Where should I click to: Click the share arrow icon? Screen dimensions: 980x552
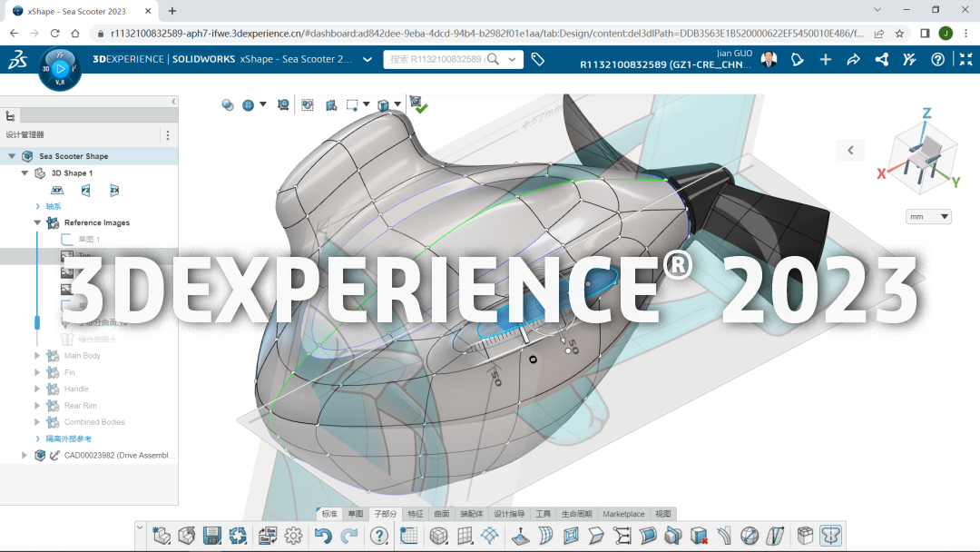click(853, 59)
